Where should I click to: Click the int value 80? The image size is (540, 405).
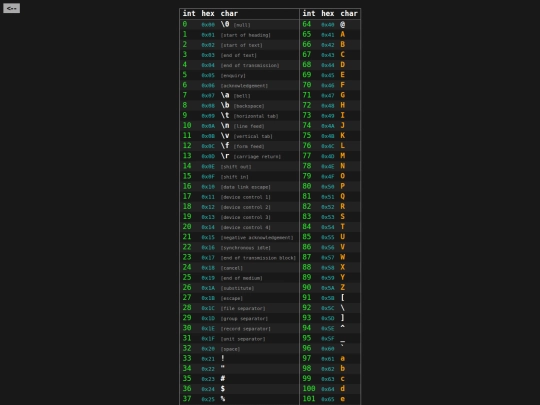coord(307,186)
